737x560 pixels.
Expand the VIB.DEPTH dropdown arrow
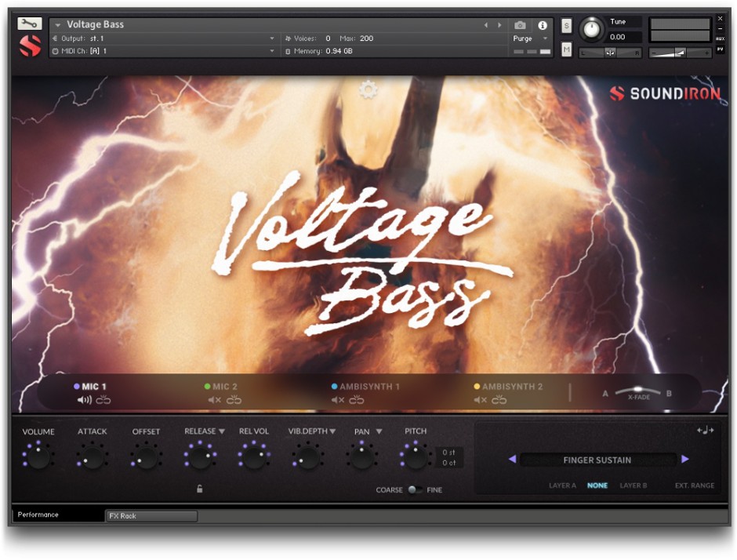tap(332, 431)
